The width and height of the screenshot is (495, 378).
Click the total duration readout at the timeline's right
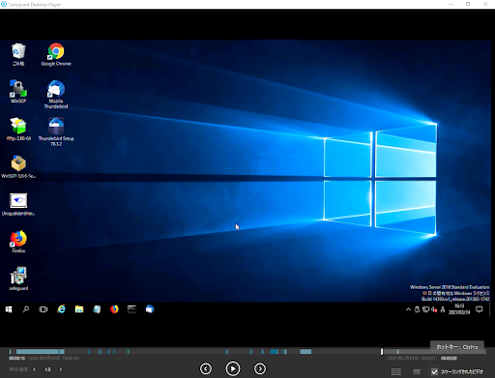click(x=449, y=358)
